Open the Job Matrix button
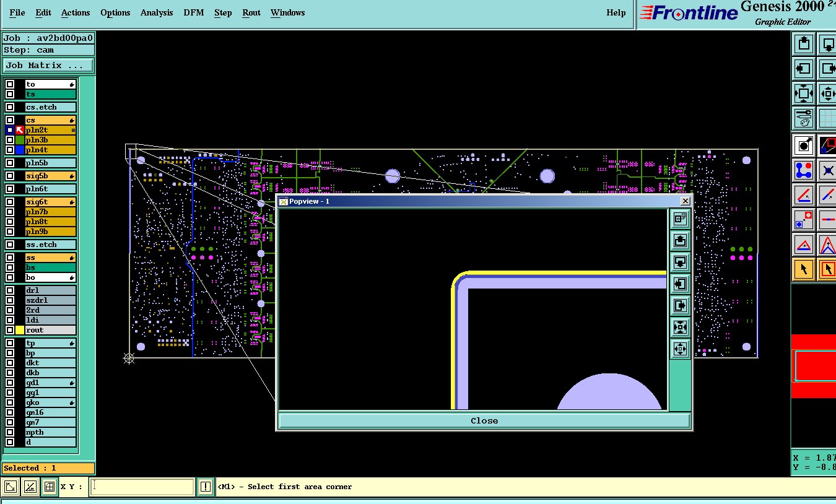Screen dimensions: 836x504 [x=48, y=66]
